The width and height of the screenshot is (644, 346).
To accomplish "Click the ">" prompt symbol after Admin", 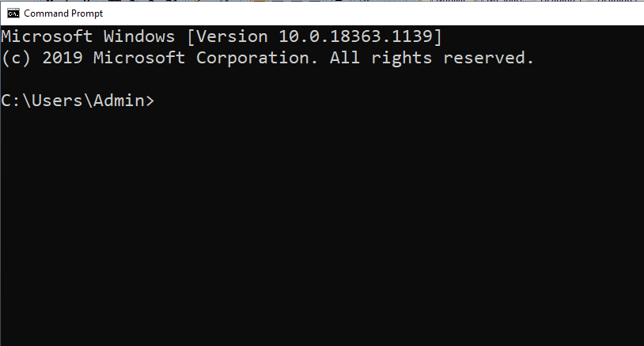I will click(x=150, y=101).
